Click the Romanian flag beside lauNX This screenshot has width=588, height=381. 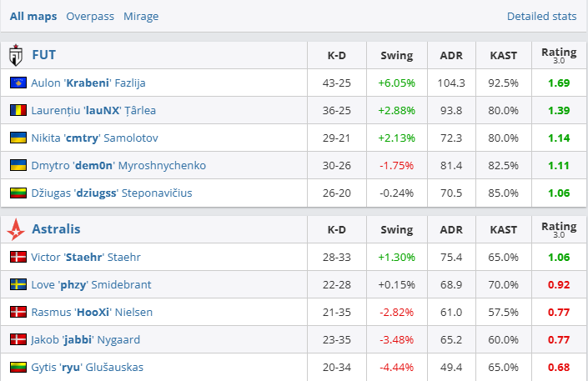(x=18, y=110)
